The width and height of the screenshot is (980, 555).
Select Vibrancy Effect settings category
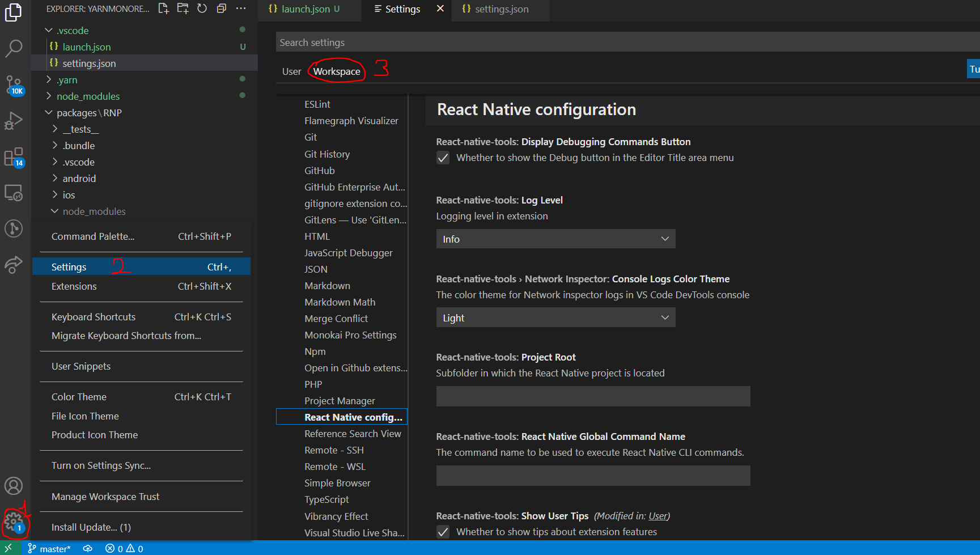pyautogui.click(x=336, y=516)
